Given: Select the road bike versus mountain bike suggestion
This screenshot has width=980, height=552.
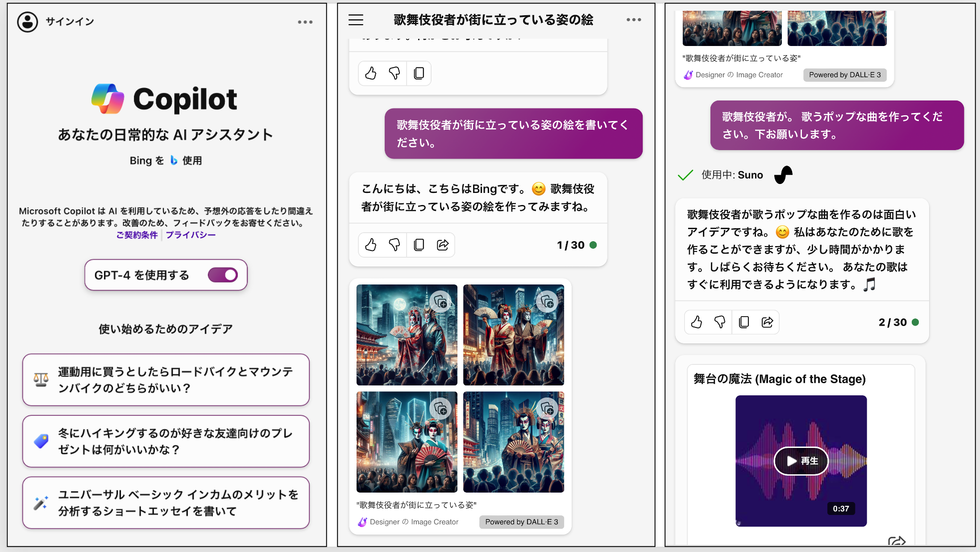Looking at the screenshot, I should point(166,380).
